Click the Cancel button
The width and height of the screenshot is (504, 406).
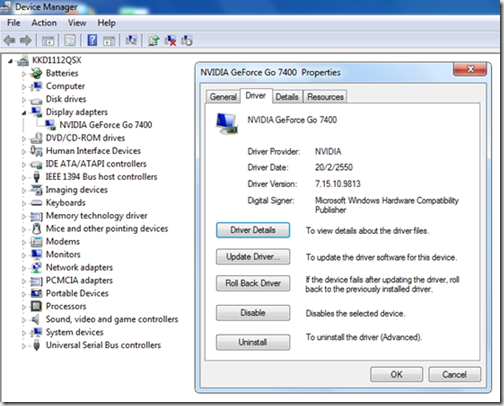coord(455,374)
